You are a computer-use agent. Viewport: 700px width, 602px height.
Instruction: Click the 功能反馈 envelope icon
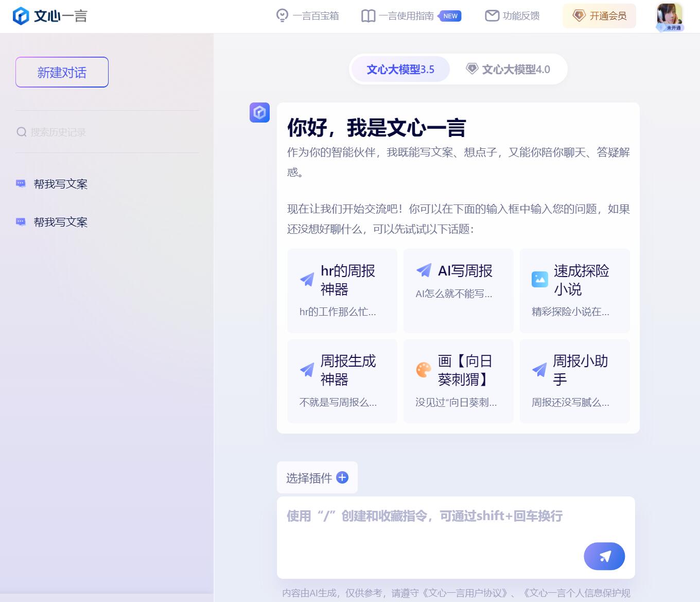tap(492, 16)
